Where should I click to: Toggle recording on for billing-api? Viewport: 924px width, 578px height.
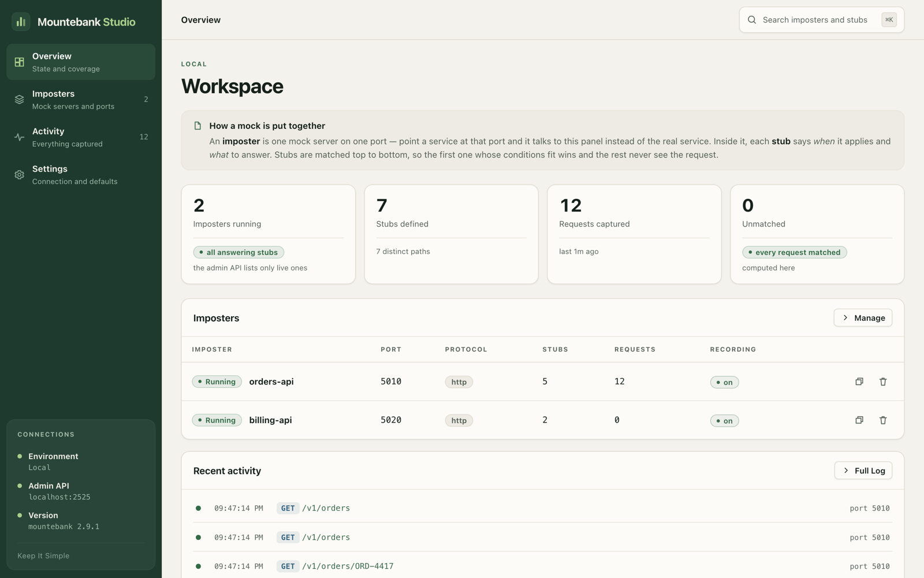click(x=724, y=421)
